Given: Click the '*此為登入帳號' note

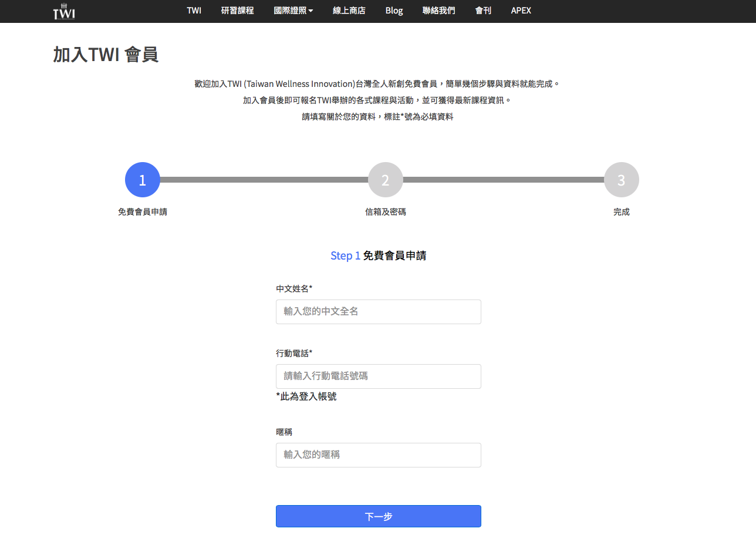Looking at the screenshot, I should [x=306, y=396].
